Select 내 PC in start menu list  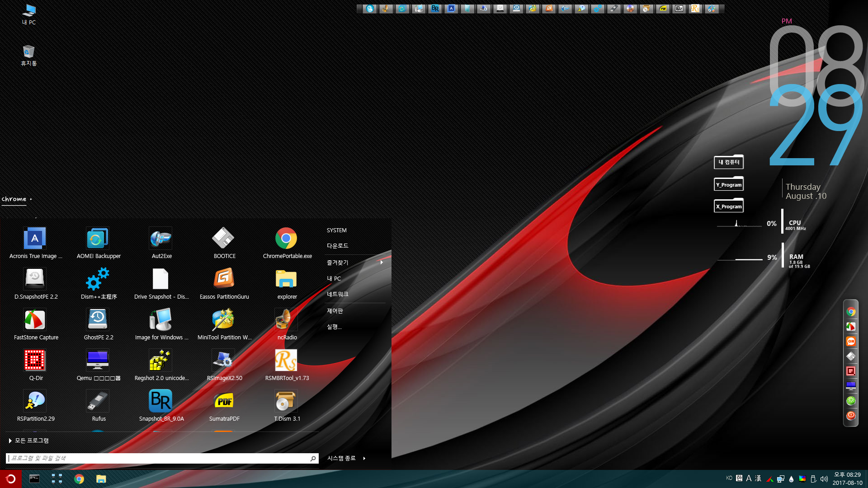(334, 279)
